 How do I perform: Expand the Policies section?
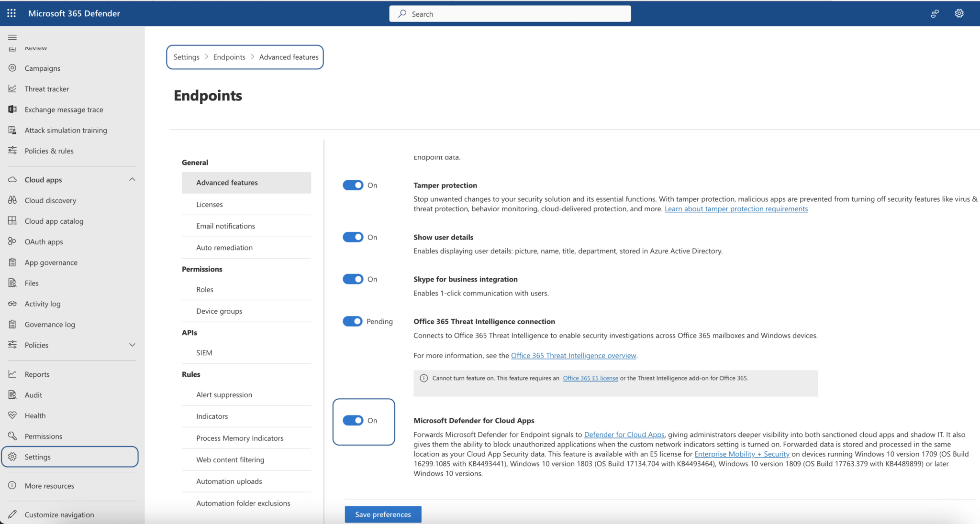click(x=133, y=345)
